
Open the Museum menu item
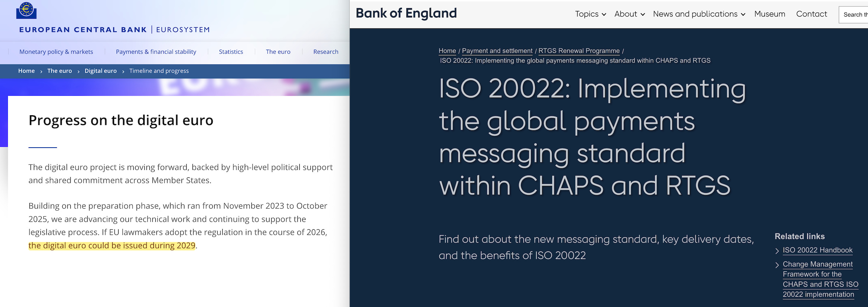(770, 14)
